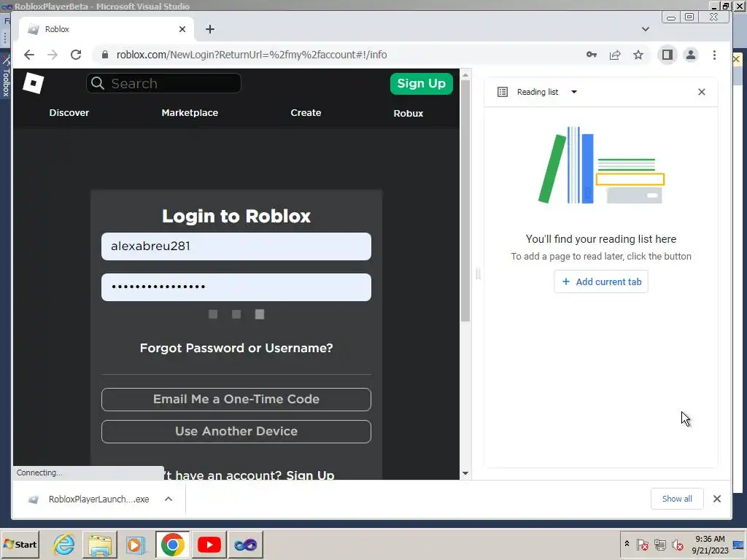This screenshot has height=560, width=747.
Task: Click the reading list icon
Action: (x=502, y=92)
